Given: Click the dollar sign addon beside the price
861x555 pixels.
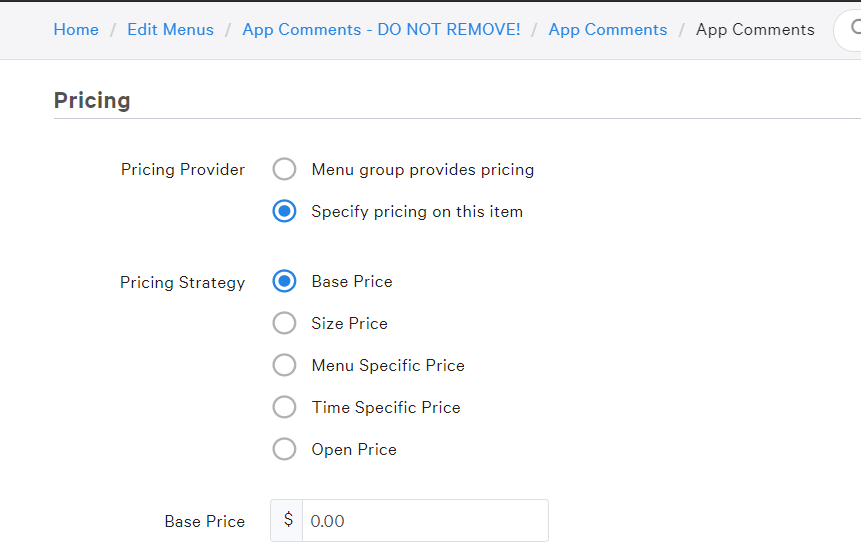Looking at the screenshot, I should tap(287, 520).
